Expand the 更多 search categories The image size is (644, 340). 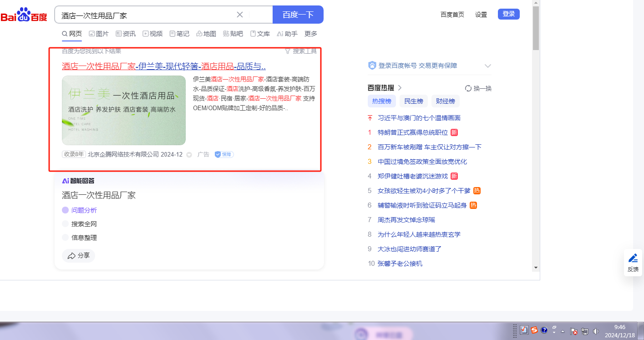311,34
